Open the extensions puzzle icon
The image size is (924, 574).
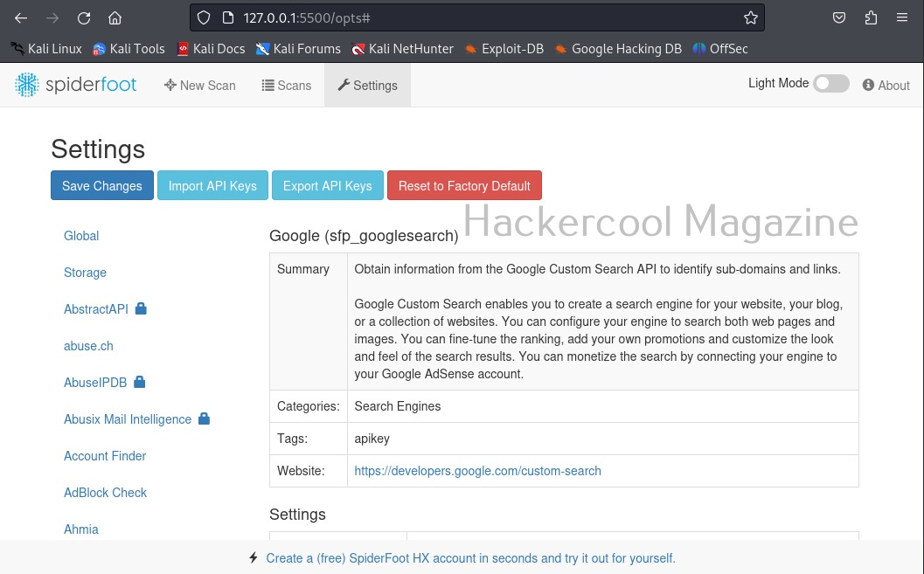(x=871, y=18)
